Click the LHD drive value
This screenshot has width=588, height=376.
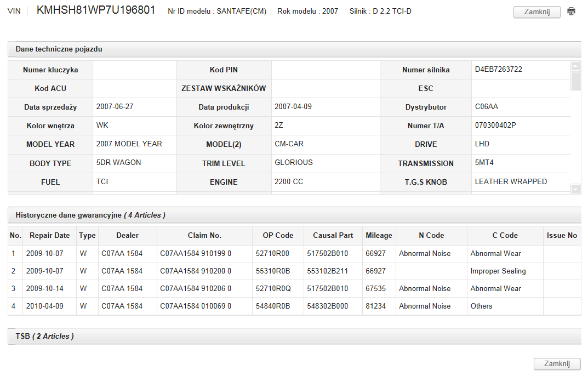[482, 144]
